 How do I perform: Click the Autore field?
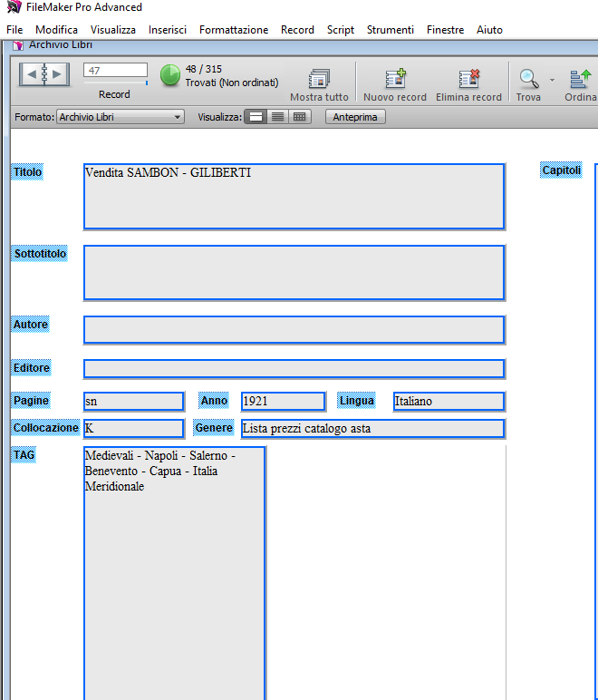294,329
